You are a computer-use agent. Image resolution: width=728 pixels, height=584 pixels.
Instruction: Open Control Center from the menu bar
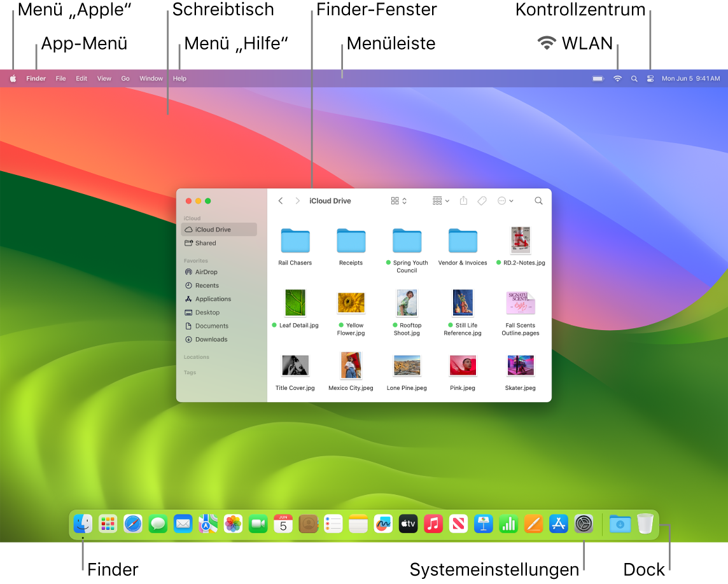(x=650, y=78)
